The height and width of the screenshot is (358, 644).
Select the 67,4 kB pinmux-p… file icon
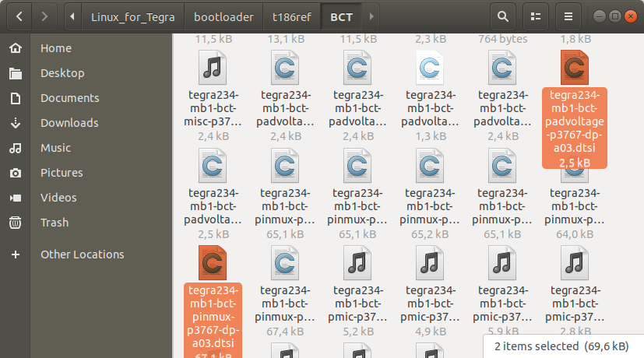coord(285,263)
